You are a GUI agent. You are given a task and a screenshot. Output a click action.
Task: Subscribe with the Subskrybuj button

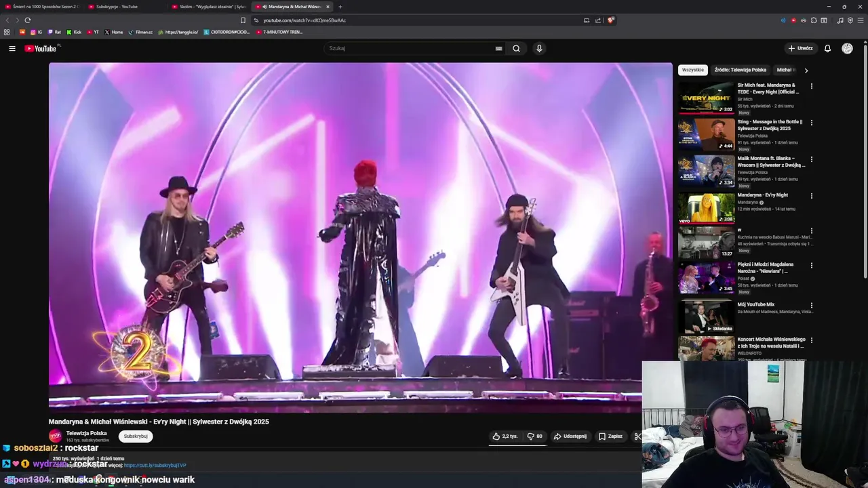click(136, 436)
